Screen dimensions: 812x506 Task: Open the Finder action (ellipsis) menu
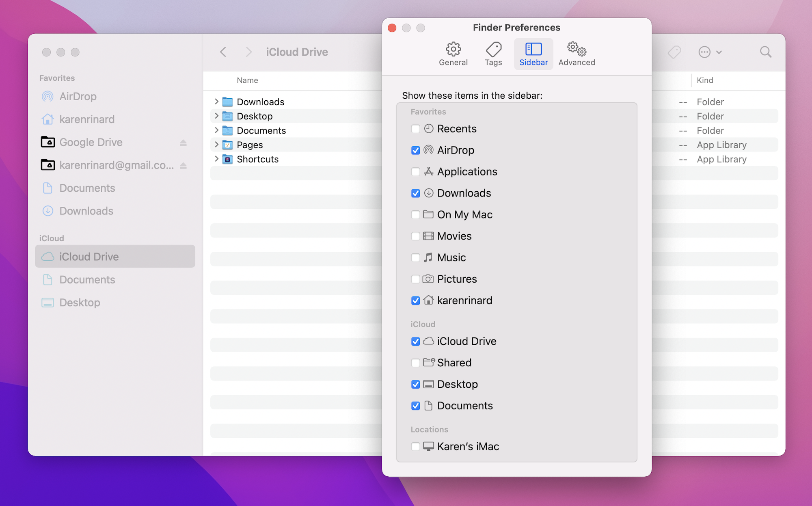(710, 52)
